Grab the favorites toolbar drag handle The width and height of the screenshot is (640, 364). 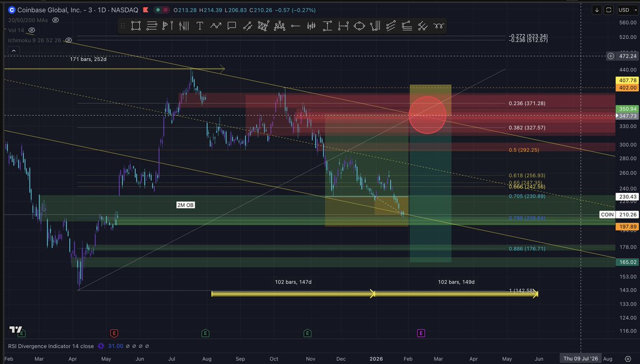(x=122, y=26)
